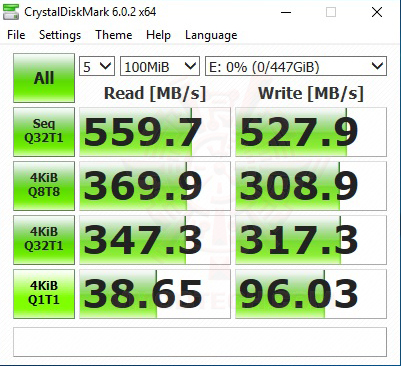Start the 4KiB Q1T1 test
The height and width of the screenshot is (366, 401).
point(44,294)
